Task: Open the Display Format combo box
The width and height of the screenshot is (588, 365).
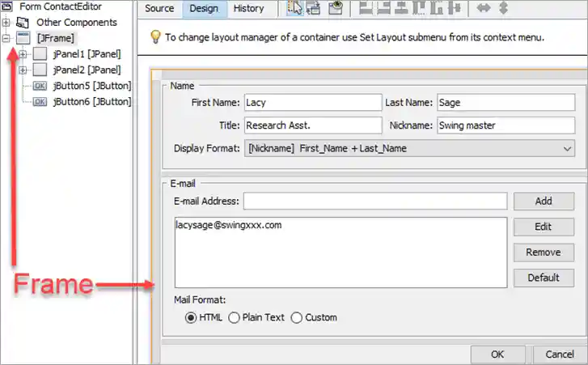Action: (409, 149)
